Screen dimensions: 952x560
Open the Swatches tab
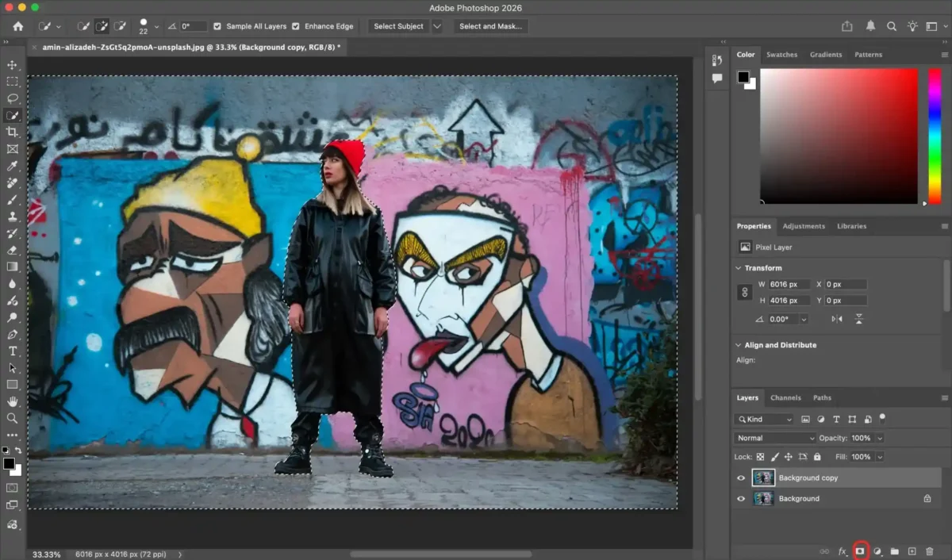pos(781,55)
